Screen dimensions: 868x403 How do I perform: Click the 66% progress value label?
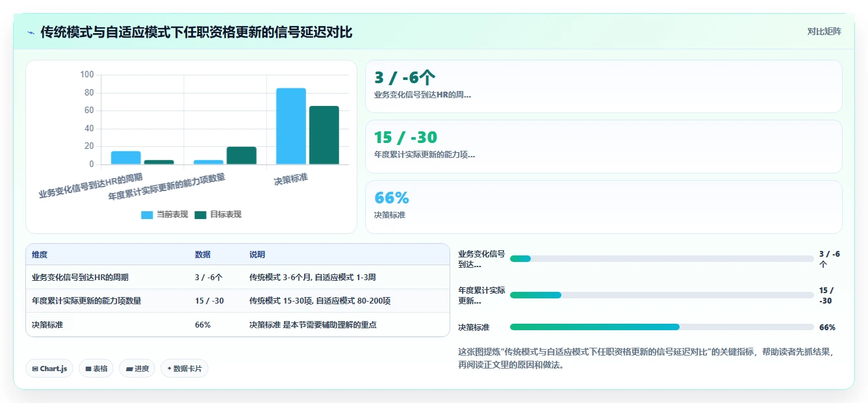827,328
